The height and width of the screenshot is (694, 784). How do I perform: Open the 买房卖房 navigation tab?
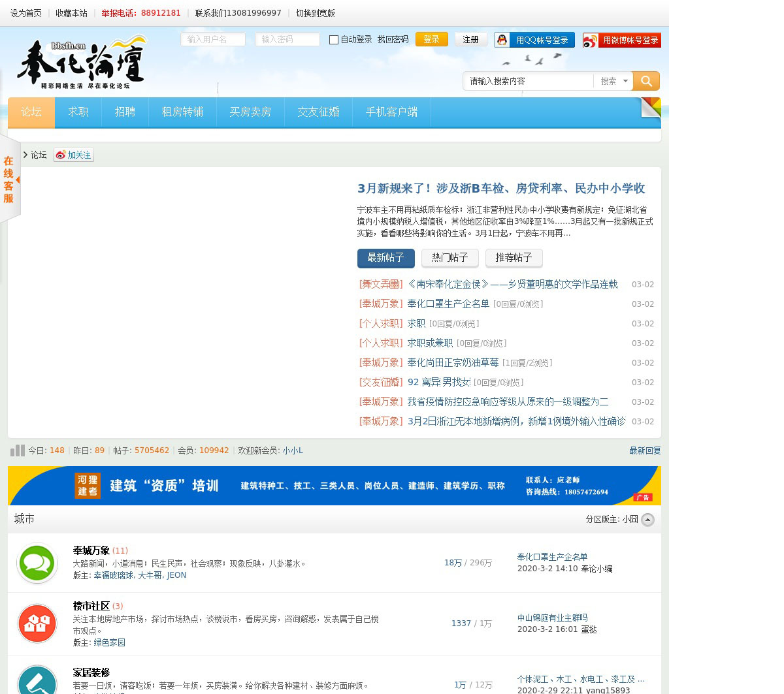(x=251, y=112)
